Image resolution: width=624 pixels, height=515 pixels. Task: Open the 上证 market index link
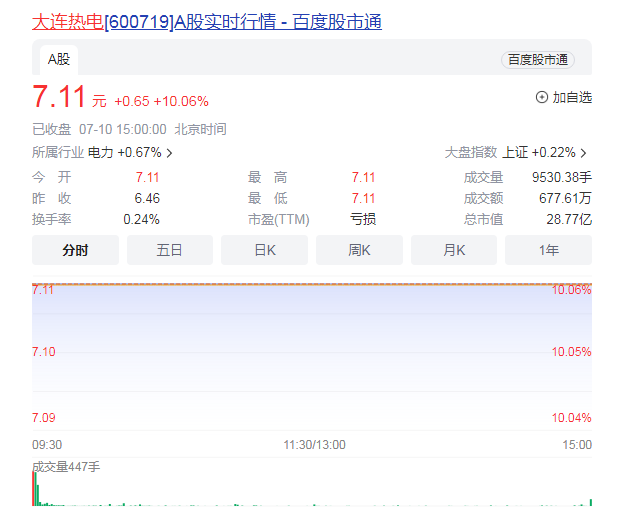coord(515,153)
